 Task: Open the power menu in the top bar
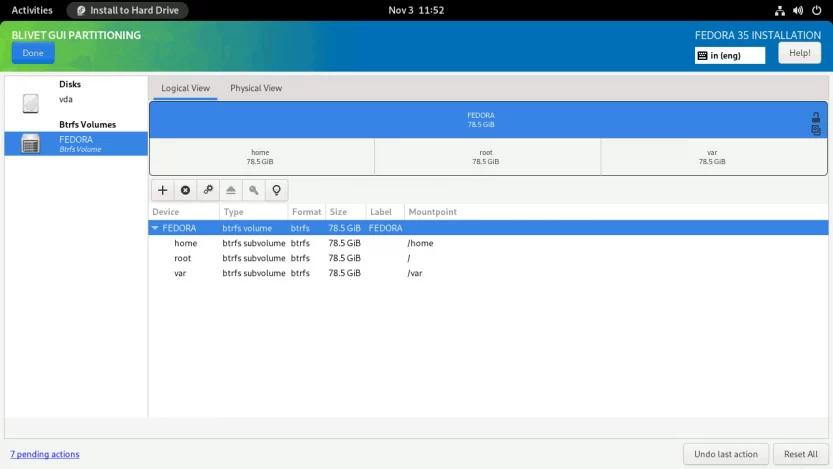817,10
